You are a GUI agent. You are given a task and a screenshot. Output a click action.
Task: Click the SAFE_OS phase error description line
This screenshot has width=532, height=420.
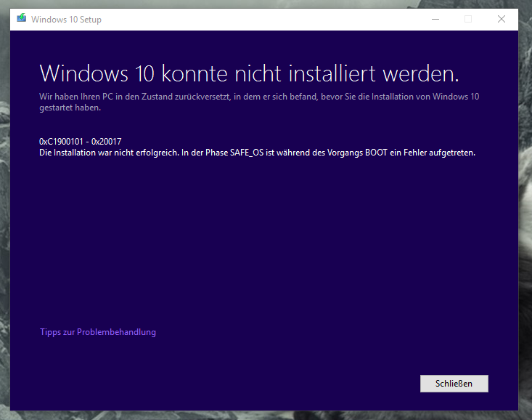257,153
